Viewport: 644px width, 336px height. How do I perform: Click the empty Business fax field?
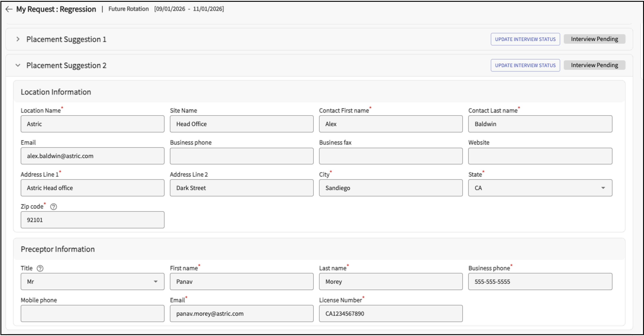pos(391,156)
